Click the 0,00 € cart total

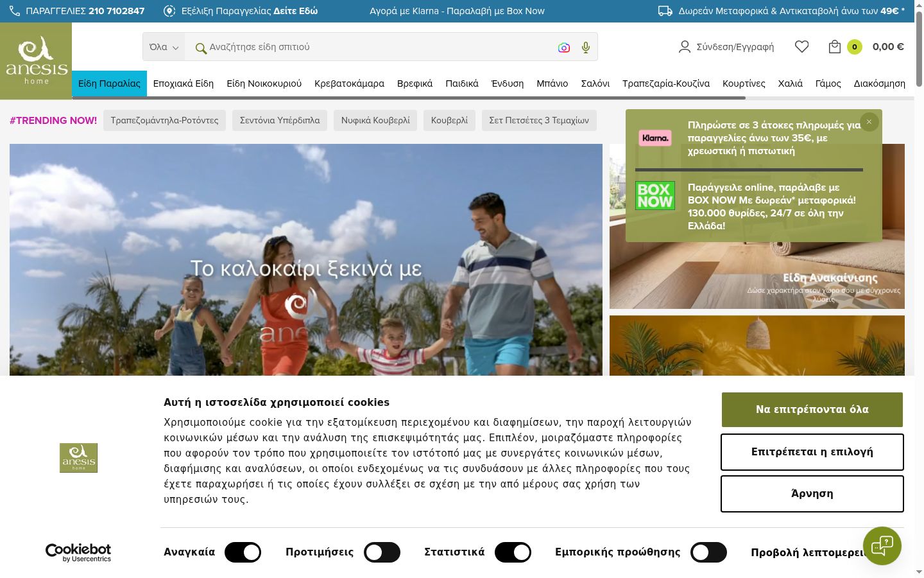888,47
